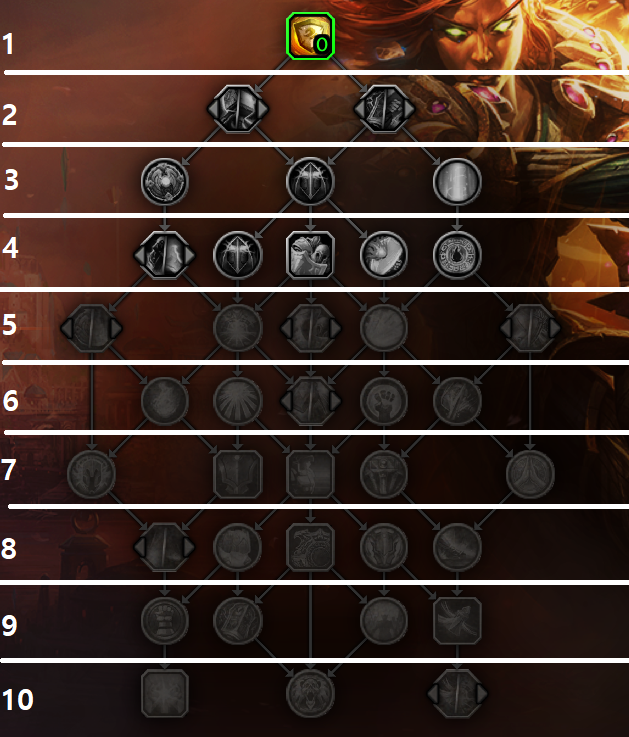Open the octagonal choice node in row 8
Screen dimensions: 629x737
(x=165, y=547)
